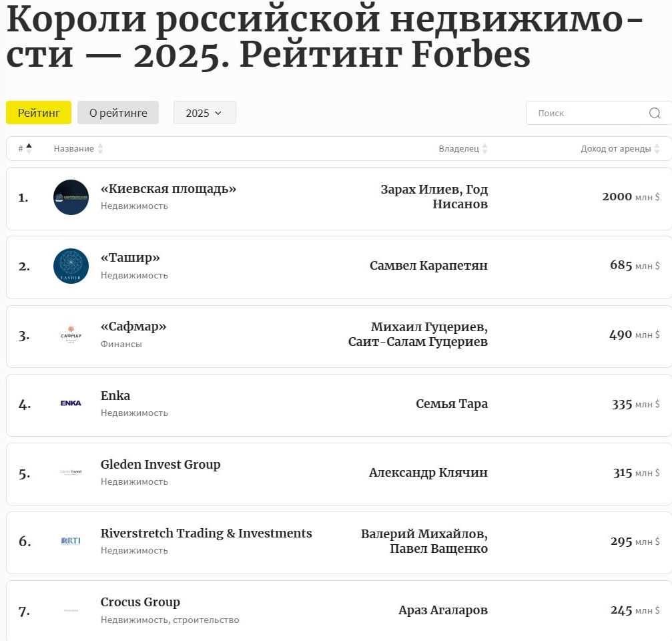The image size is (672, 641).
Task: Click rank number 4. in the list
Action: tap(25, 405)
